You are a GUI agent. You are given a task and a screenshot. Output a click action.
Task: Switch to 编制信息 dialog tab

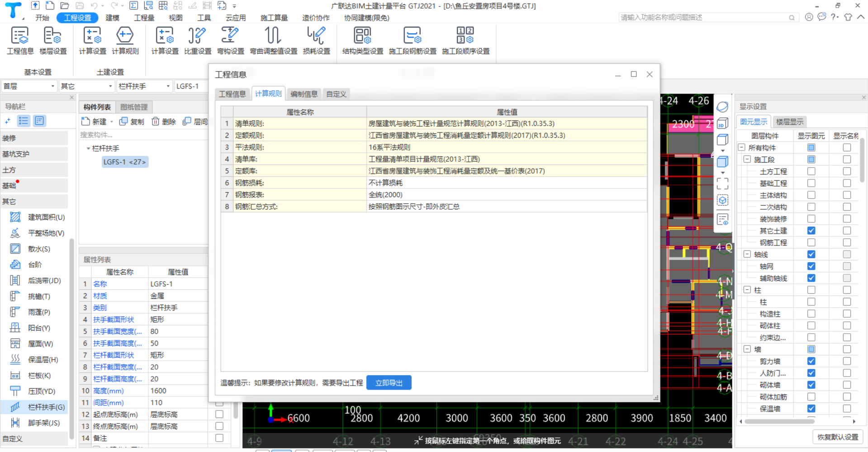click(x=304, y=94)
